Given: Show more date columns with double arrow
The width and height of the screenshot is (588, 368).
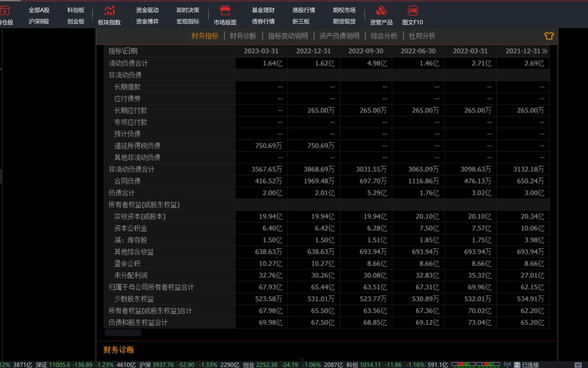Looking at the screenshot, I should tap(545, 51).
